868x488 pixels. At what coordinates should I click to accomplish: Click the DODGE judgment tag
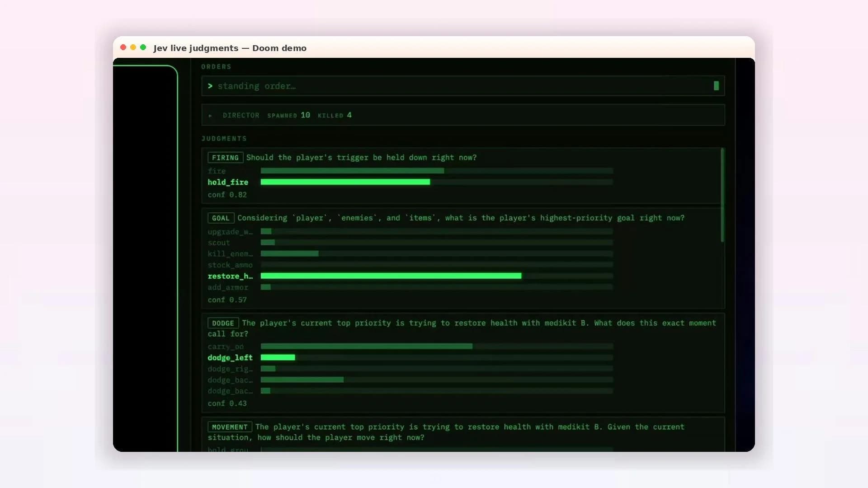pos(223,323)
